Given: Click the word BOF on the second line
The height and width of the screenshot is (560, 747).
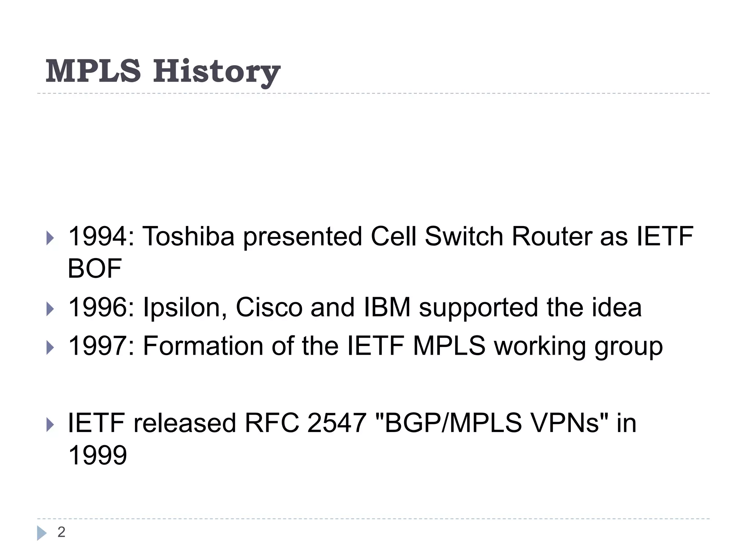Looking at the screenshot, I should (x=95, y=268).
